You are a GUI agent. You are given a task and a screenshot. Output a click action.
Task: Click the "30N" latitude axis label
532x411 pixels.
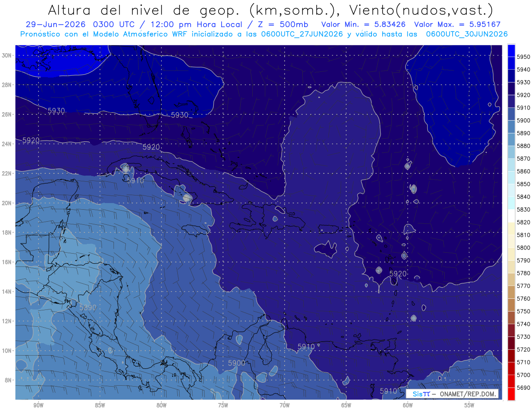click(x=7, y=55)
